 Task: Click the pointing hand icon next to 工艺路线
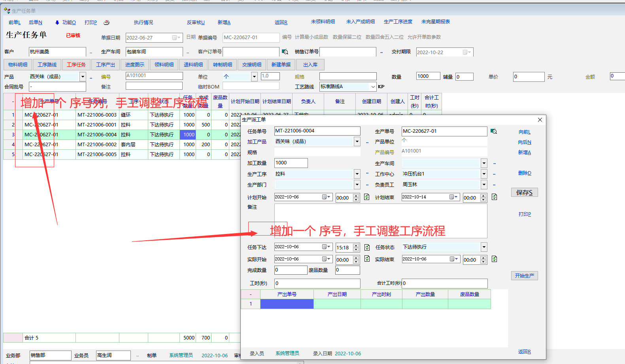point(381,87)
